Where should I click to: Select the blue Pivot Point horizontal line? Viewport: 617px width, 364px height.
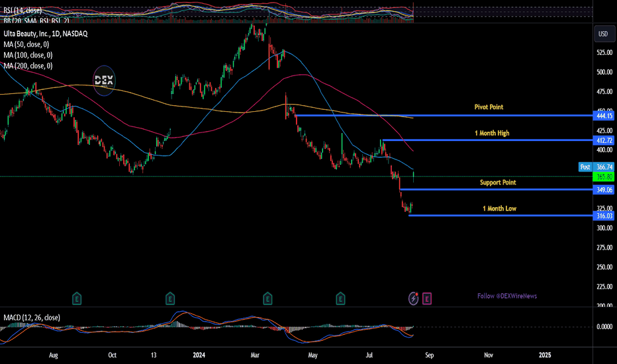(444, 116)
